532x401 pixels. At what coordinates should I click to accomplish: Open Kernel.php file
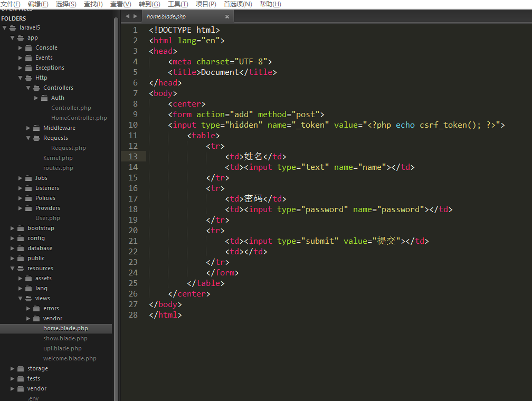tap(58, 158)
